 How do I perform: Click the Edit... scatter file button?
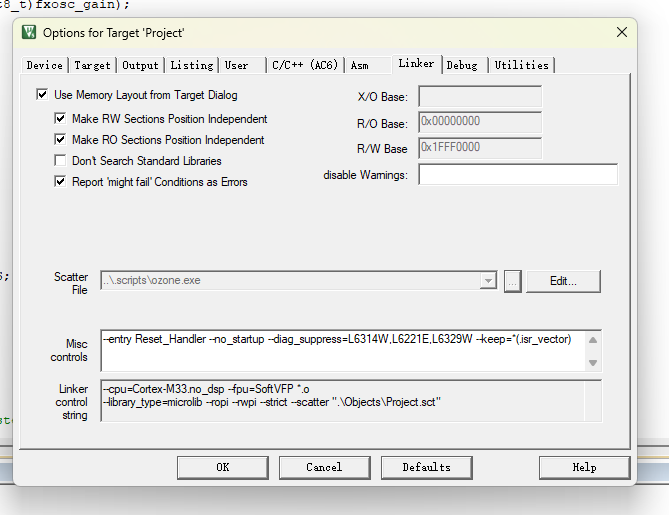pyautogui.click(x=563, y=281)
